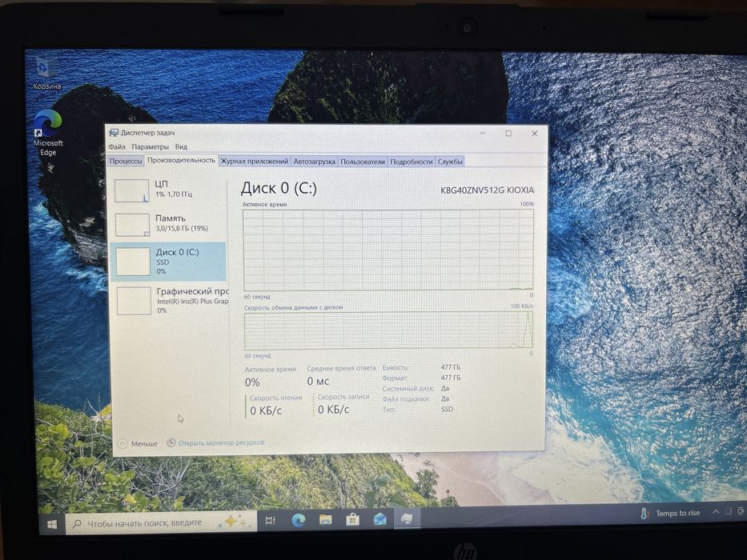Open the Файл menu
The height and width of the screenshot is (560, 747).
(x=117, y=146)
